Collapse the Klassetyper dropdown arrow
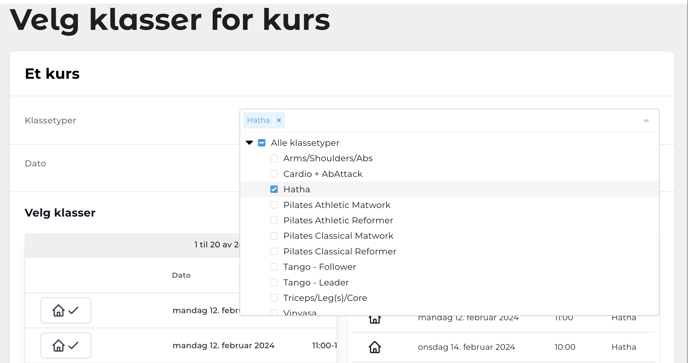Viewport: 688px width, 363px height. [x=646, y=121]
